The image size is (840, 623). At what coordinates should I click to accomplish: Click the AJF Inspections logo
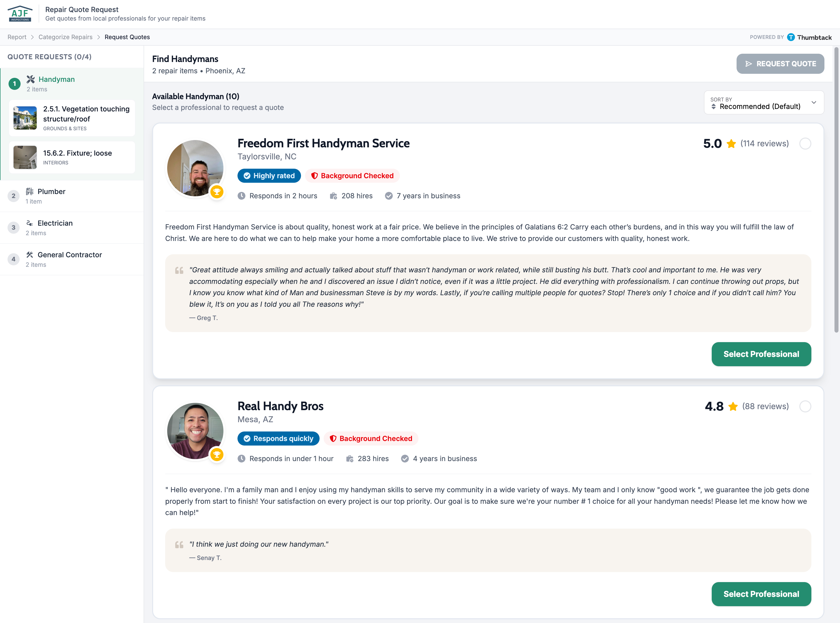click(x=20, y=14)
